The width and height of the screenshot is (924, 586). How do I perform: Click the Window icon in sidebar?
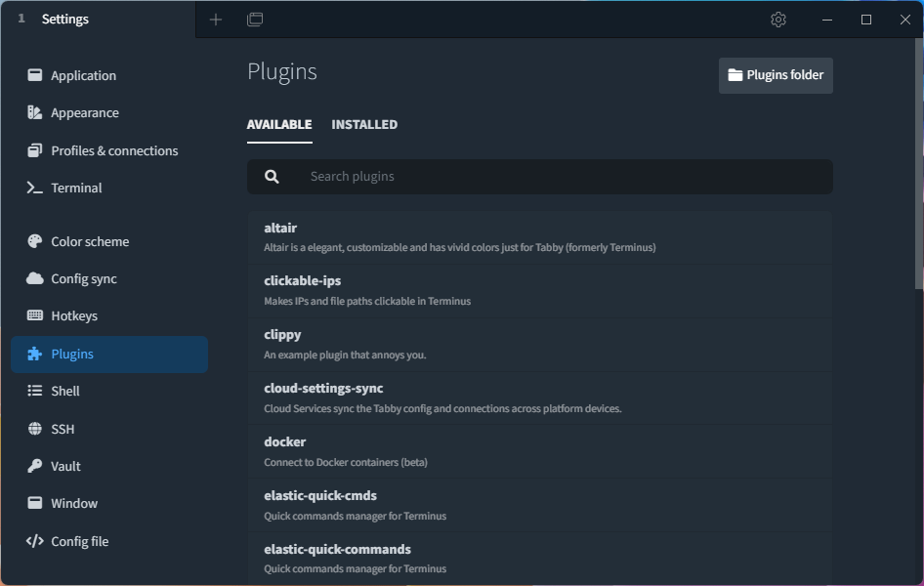(x=35, y=503)
